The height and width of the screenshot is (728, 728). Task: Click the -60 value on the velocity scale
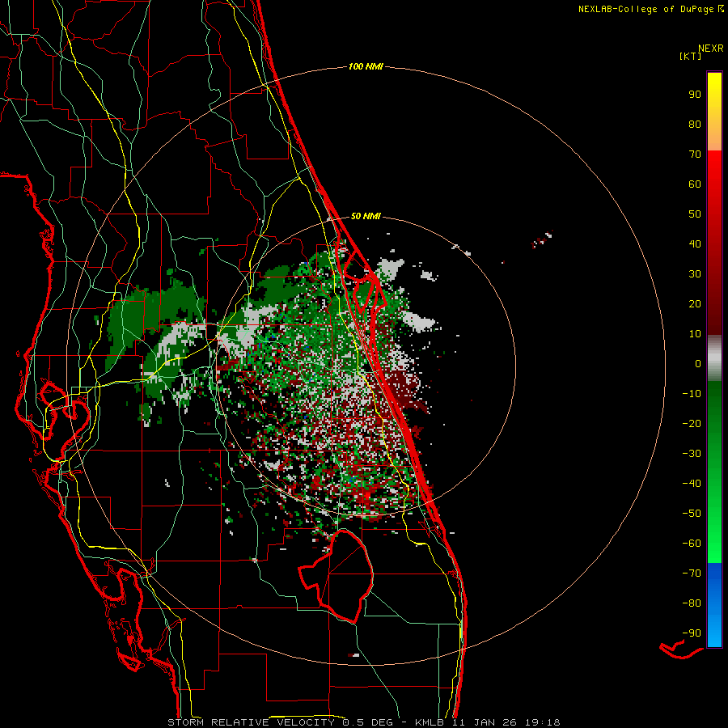692,544
